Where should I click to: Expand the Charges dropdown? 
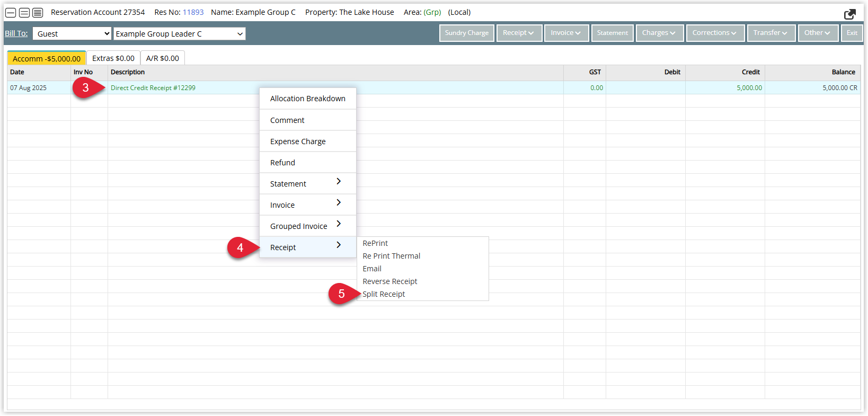[x=659, y=33]
